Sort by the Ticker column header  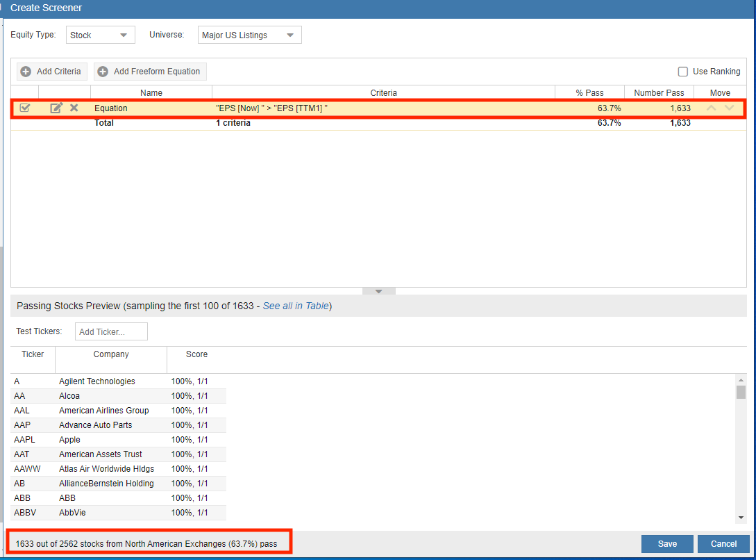coord(33,354)
